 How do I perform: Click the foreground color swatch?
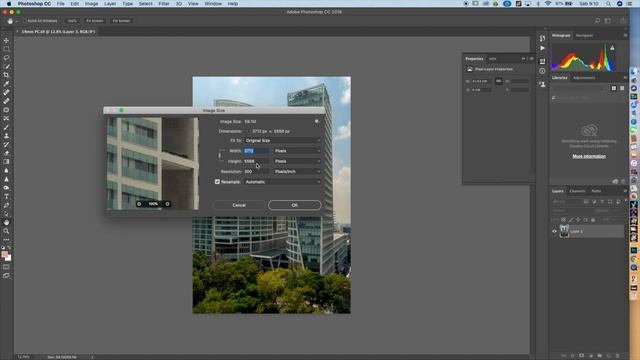pyautogui.click(x=5, y=255)
